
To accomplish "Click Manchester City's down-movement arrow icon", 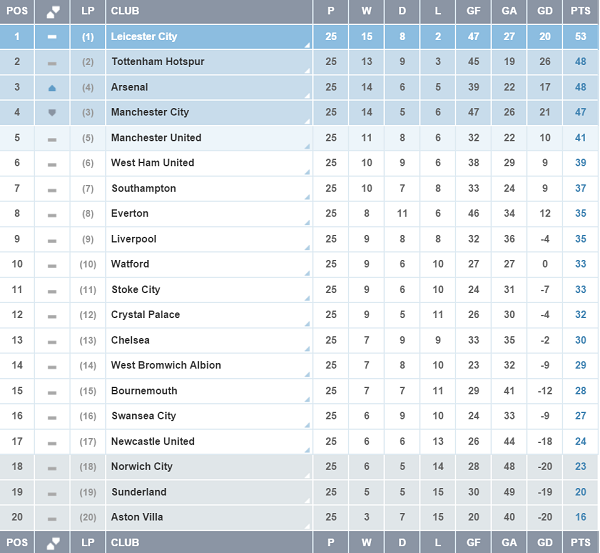I will pos(52,113).
